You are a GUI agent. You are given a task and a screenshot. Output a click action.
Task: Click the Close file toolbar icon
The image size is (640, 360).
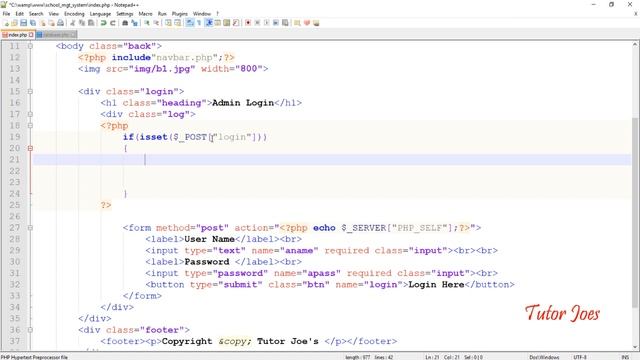(x=42, y=23)
